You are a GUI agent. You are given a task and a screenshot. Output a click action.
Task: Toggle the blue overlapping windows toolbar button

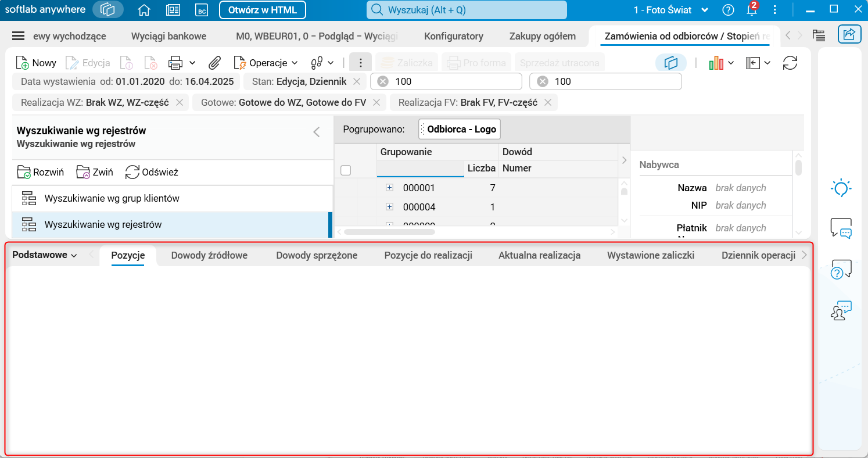(671, 63)
